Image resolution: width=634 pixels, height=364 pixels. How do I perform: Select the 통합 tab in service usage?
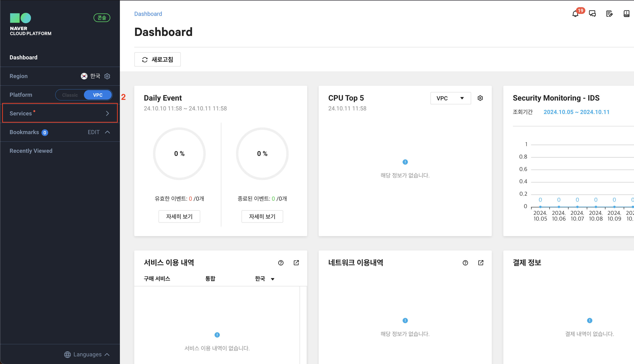[x=210, y=279]
